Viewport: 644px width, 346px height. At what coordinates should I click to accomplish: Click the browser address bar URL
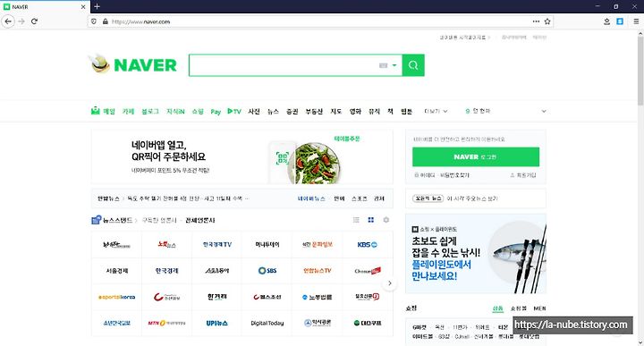(140, 21)
